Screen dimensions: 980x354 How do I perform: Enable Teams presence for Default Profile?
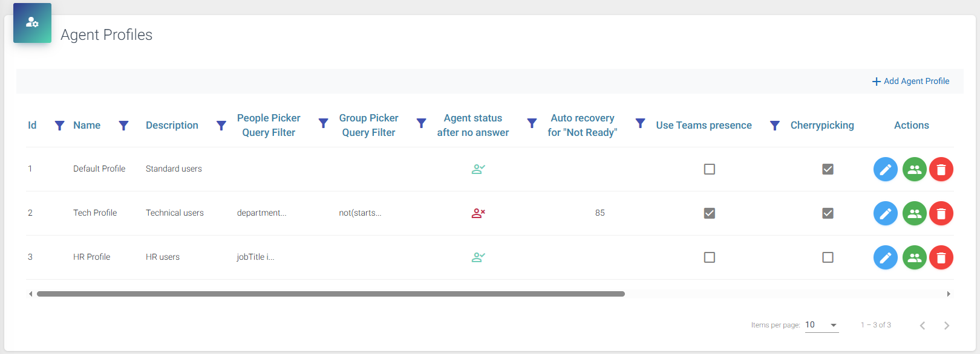point(710,169)
